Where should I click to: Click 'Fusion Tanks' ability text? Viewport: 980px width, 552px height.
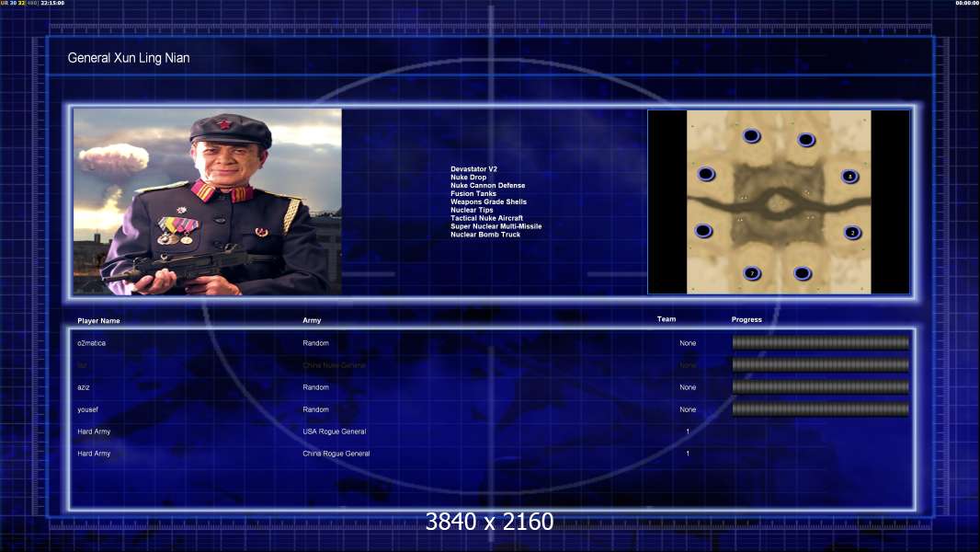[x=473, y=193]
